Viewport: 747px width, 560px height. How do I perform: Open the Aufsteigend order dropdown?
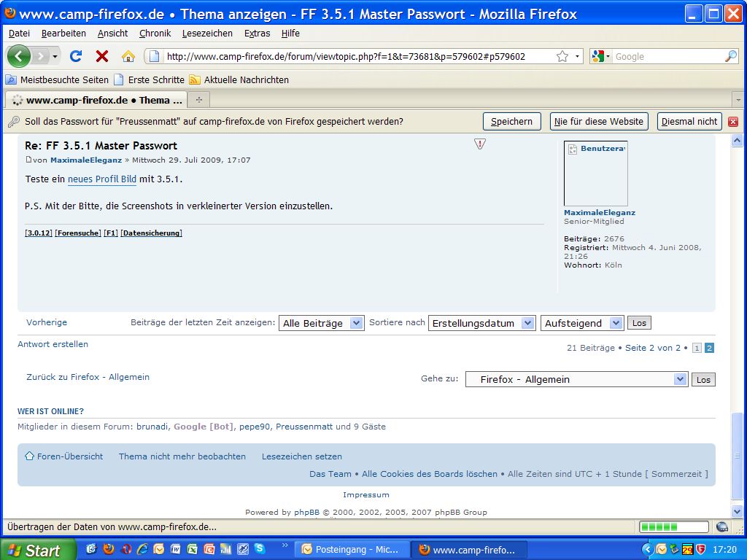coord(616,323)
